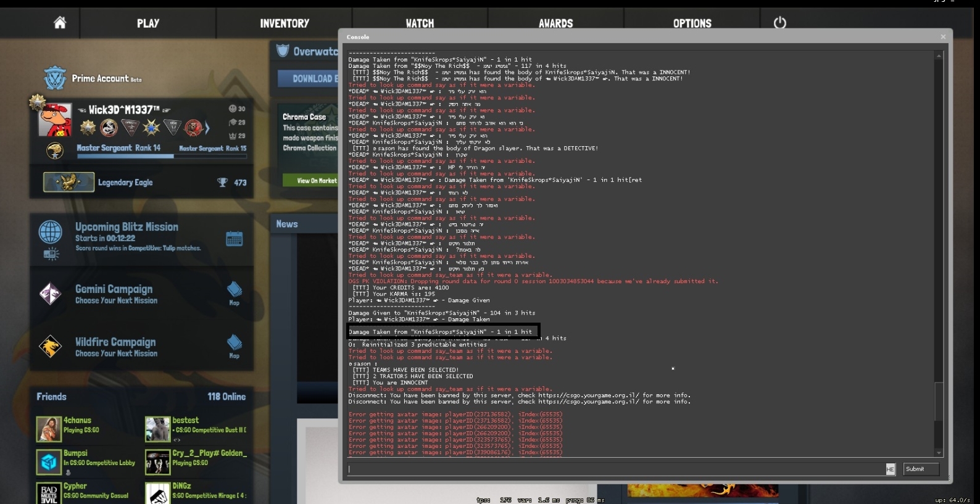This screenshot has height=504, width=980.
Task: Click "2 TRAITORS HAVE BEEN SELECTED" line
Action: [x=412, y=376]
